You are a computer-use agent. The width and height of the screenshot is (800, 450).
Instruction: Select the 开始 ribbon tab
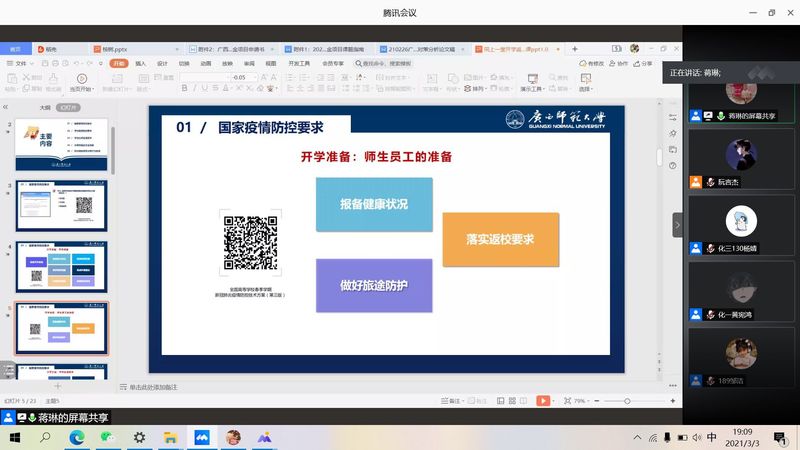click(x=119, y=63)
